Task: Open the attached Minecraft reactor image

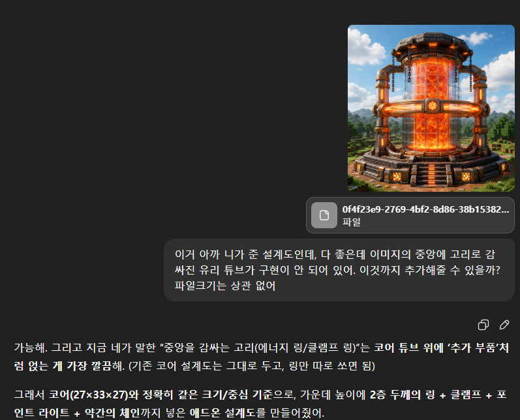Action: pos(431,108)
